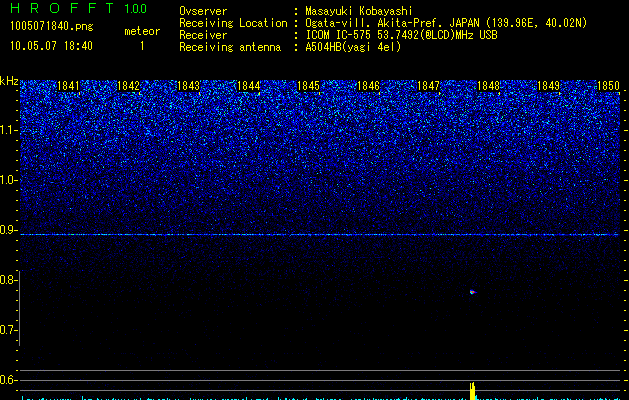Select the observer name Masayuki Kobayashi
The height and width of the screenshot is (400, 629).
click(359, 11)
